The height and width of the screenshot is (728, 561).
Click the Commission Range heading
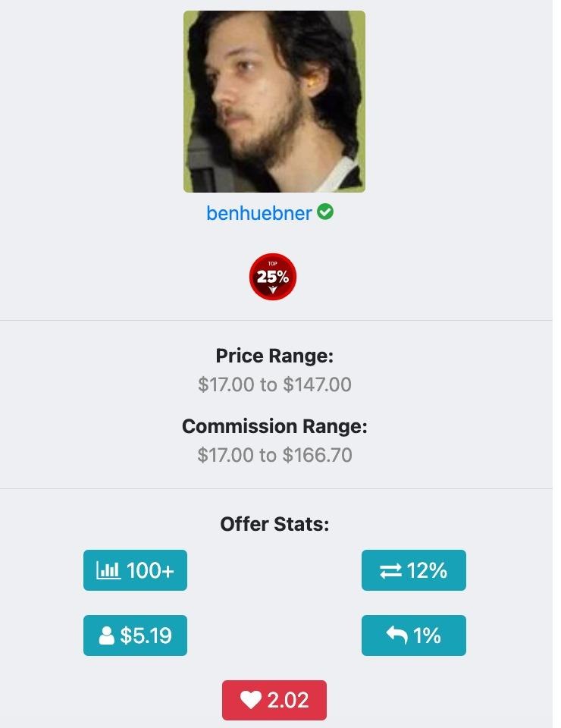pyautogui.click(x=274, y=426)
